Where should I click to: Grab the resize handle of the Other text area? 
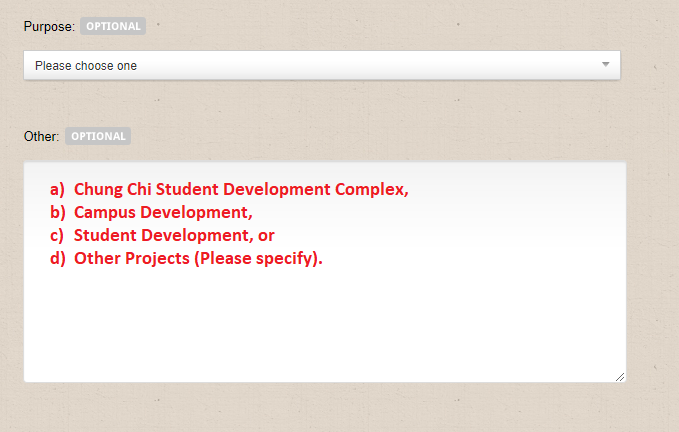[620, 377]
